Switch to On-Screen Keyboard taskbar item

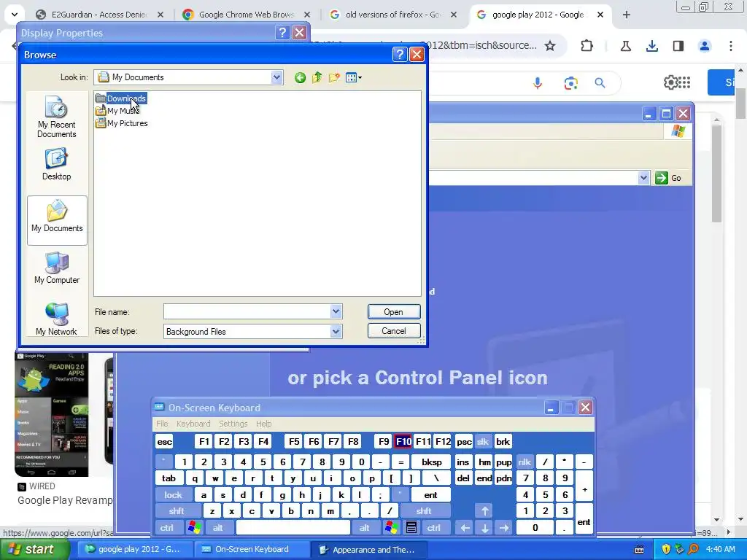pyautogui.click(x=252, y=550)
